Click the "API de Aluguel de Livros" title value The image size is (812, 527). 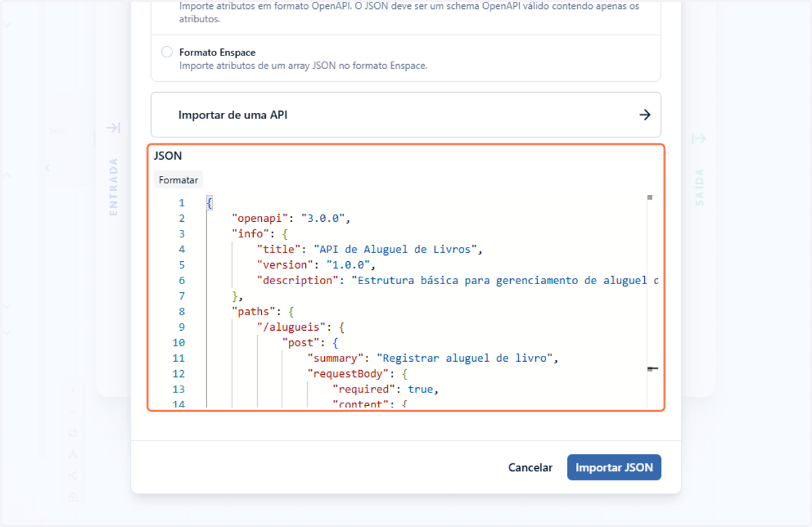pos(397,250)
